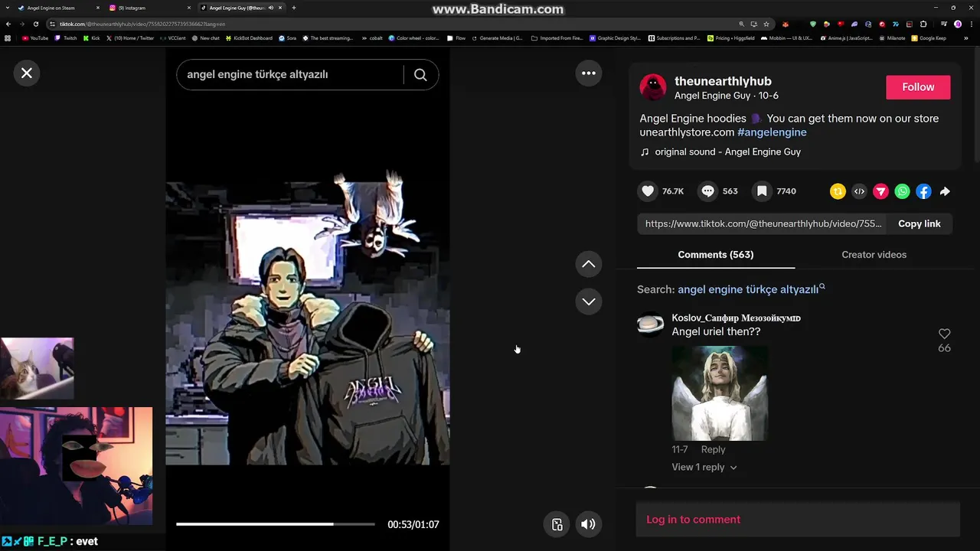The height and width of the screenshot is (551, 980).
Task: Select the video URL text field
Action: [x=763, y=223]
